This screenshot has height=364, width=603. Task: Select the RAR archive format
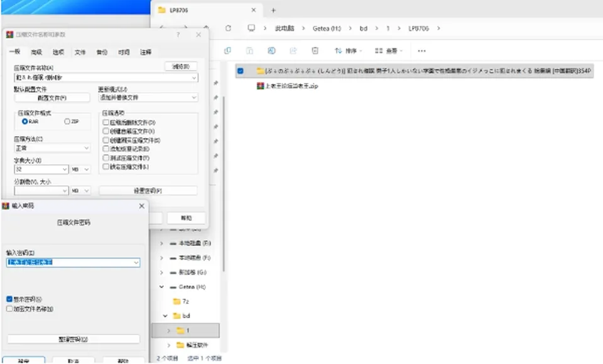coord(24,122)
